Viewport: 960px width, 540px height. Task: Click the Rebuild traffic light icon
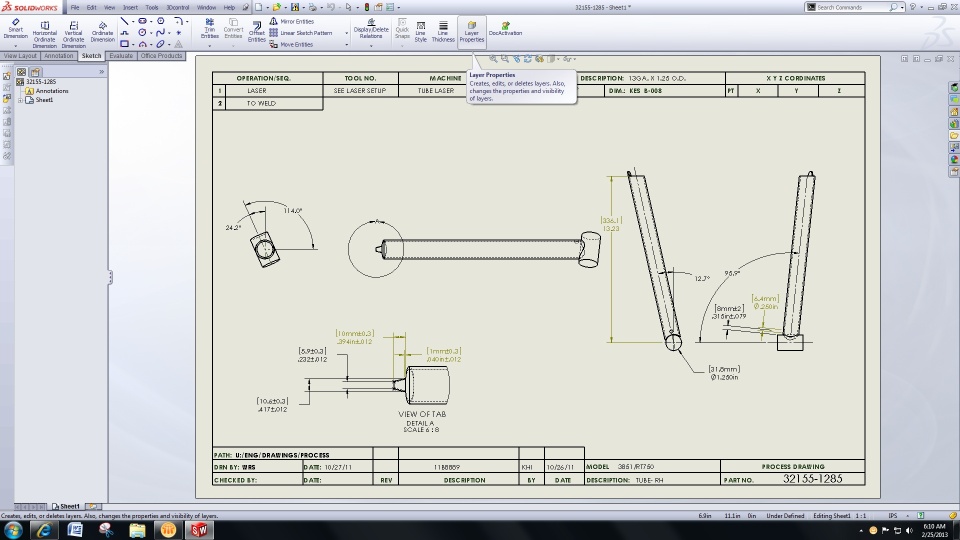[367, 7]
